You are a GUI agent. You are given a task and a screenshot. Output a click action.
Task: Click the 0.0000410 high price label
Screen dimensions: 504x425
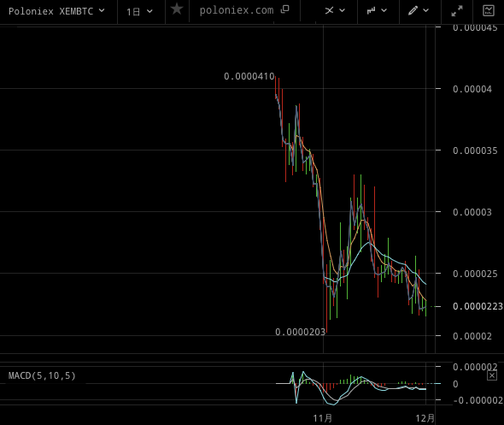point(249,76)
